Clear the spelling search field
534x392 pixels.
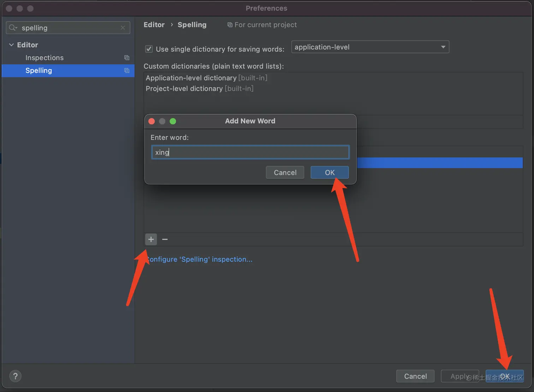click(x=123, y=28)
